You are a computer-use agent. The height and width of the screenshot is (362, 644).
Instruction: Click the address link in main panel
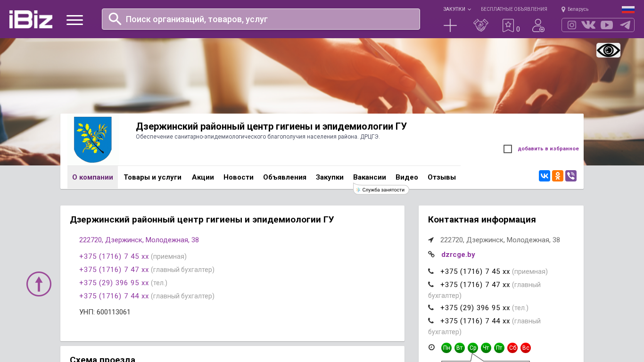point(139,240)
